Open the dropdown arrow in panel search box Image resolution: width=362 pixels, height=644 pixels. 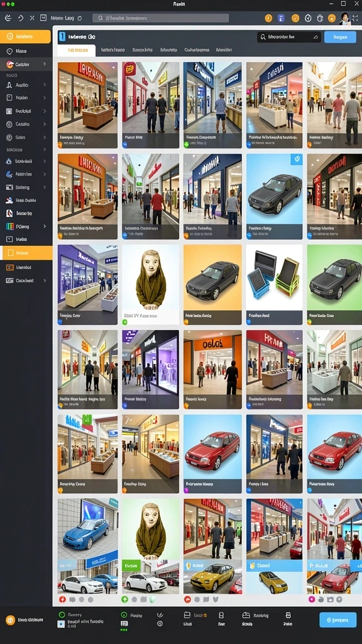(x=315, y=37)
